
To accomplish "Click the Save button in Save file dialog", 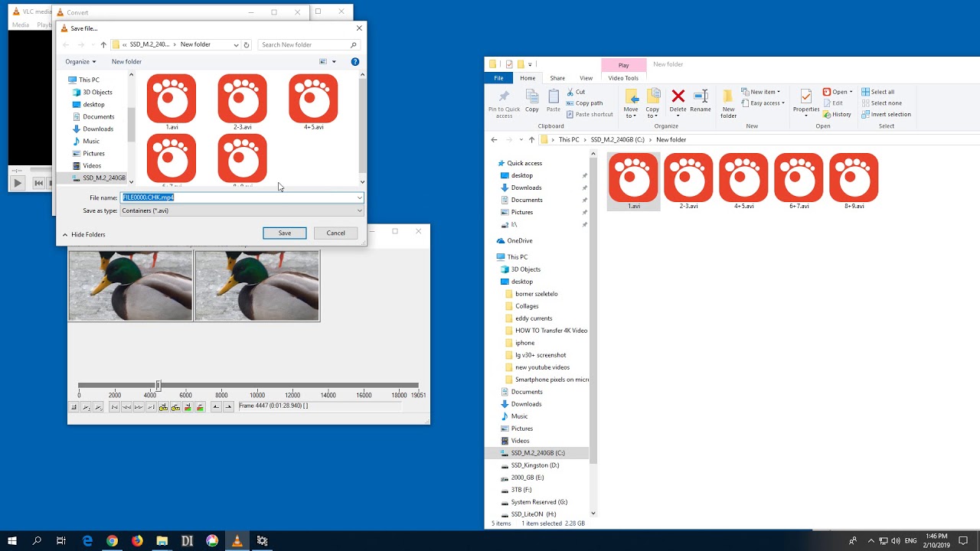I will point(284,233).
